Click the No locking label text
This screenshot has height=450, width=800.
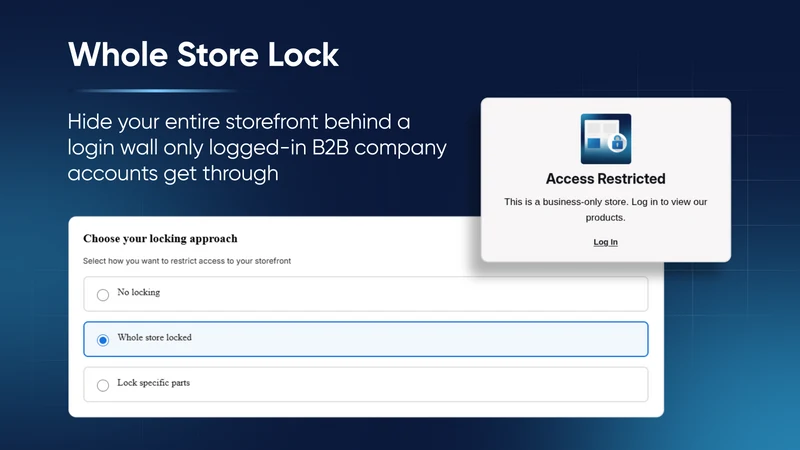point(139,292)
